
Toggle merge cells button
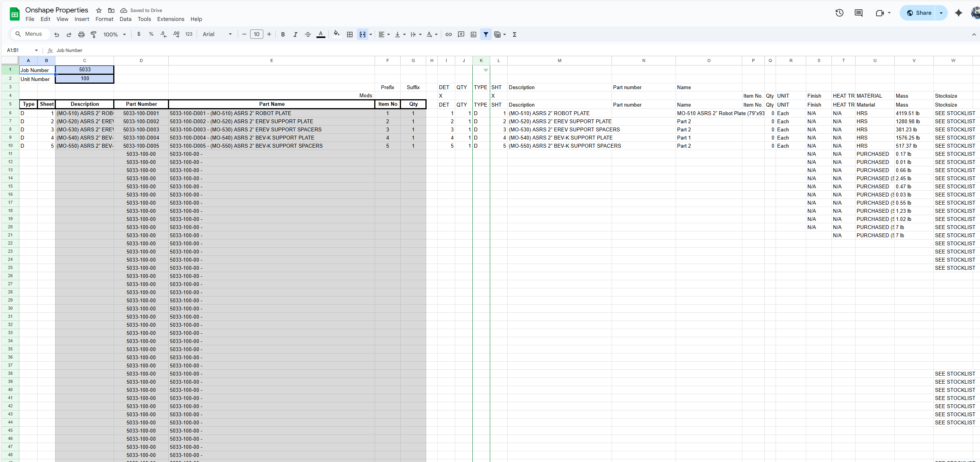362,34
